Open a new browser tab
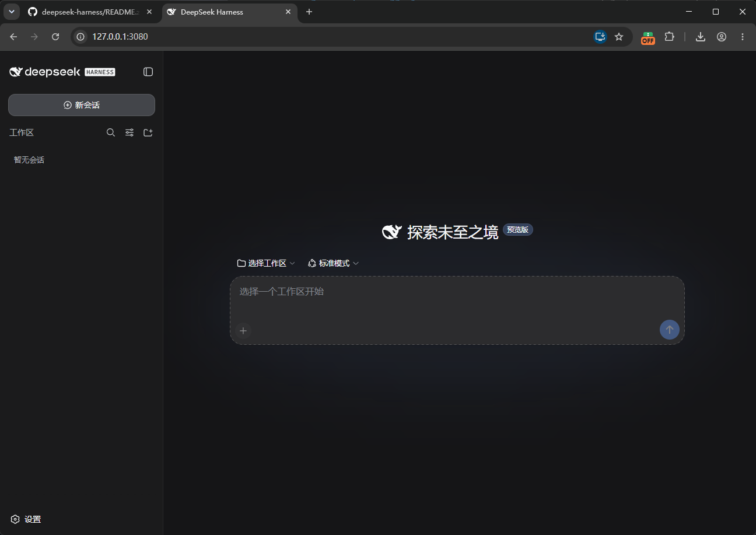 (x=309, y=12)
